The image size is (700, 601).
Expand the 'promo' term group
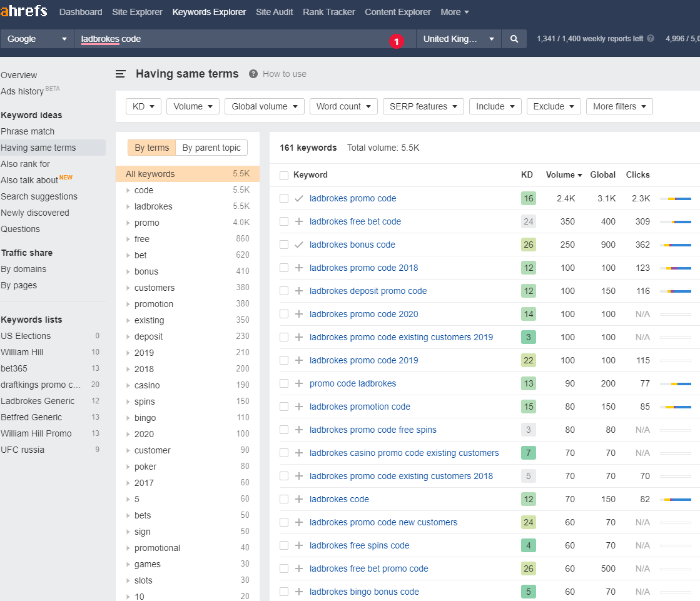128,223
